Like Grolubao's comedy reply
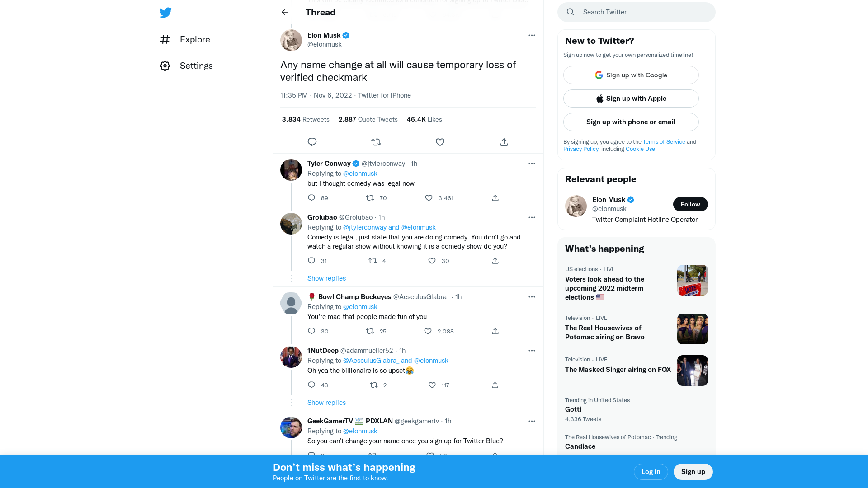The image size is (868, 488). click(x=432, y=261)
